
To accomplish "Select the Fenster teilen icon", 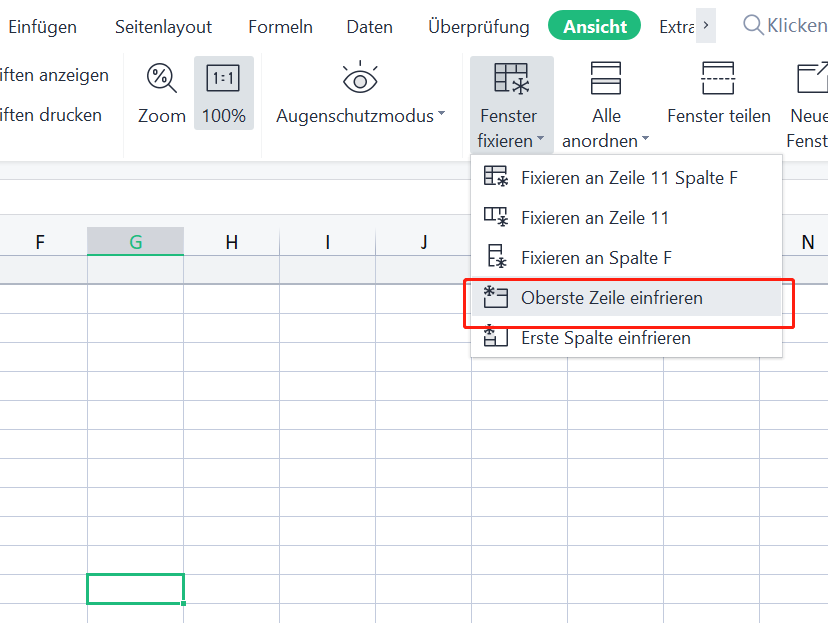I will [x=718, y=77].
